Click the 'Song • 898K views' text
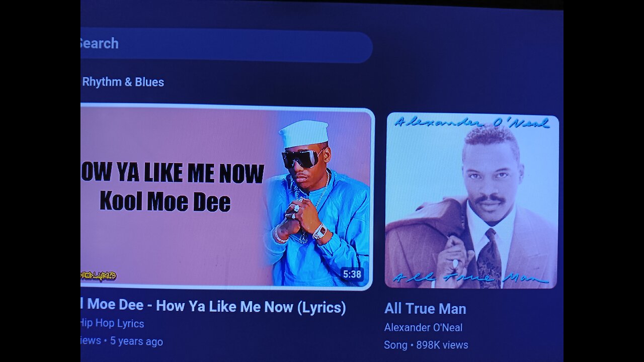Image resolution: width=644 pixels, height=362 pixels. (426, 345)
